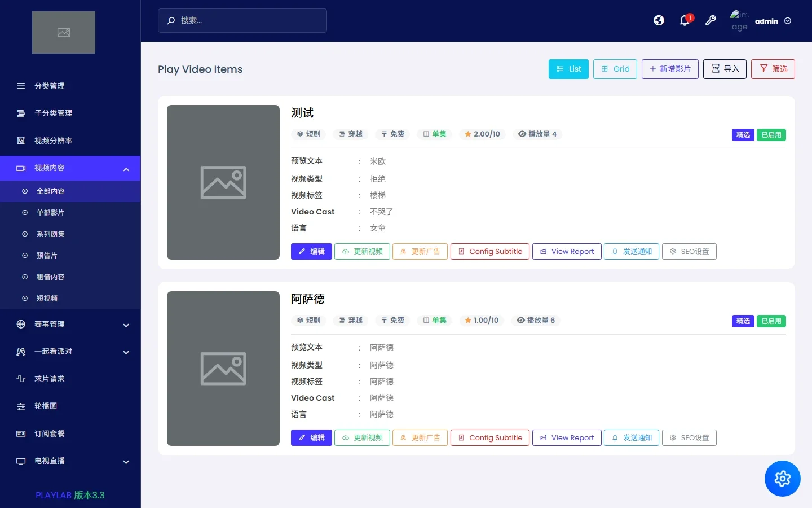Viewport: 812px width, 508px height.
Task: Select 系列剧集 submenu item
Action: [x=70, y=234]
